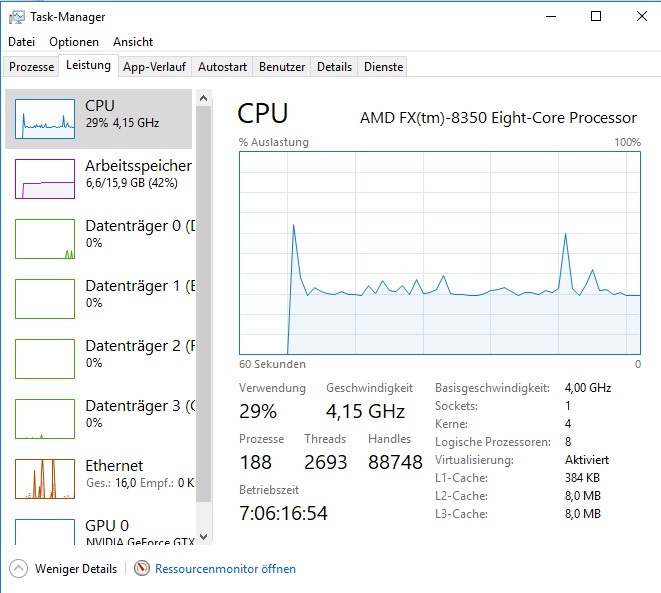Screen dimensions: 661x593
Task: Open the Datei menu
Action: pyautogui.click(x=21, y=42)
